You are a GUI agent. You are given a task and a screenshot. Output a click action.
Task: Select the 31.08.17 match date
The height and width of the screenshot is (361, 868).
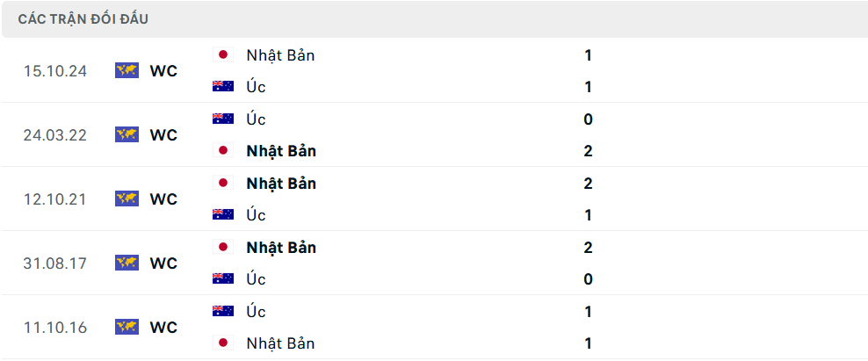pos(55,264)
